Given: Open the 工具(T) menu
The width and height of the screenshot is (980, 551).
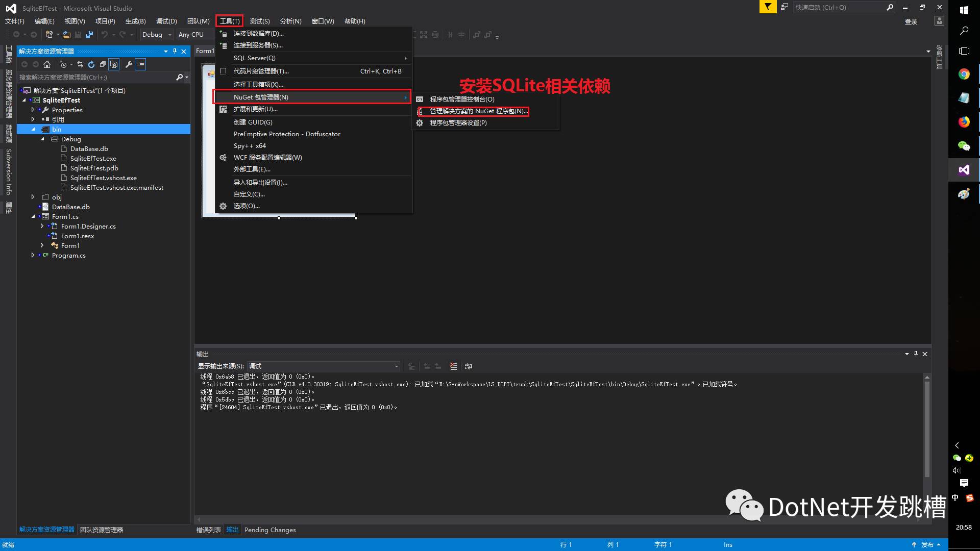Looking at the screenshot, I should tap(230, 21).
